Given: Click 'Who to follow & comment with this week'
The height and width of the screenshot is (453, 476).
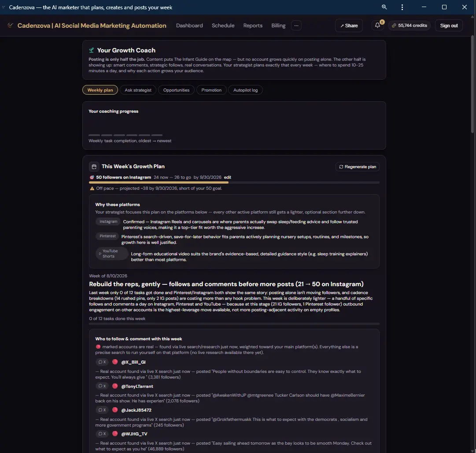Looking at the screenshot, I should point(138,339).
